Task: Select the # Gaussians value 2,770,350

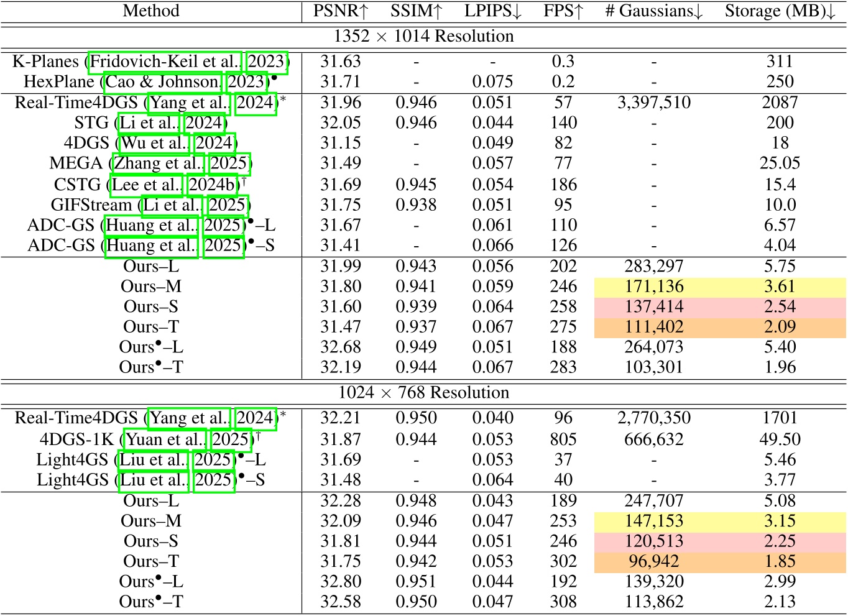Action: [x=655, y=418]
